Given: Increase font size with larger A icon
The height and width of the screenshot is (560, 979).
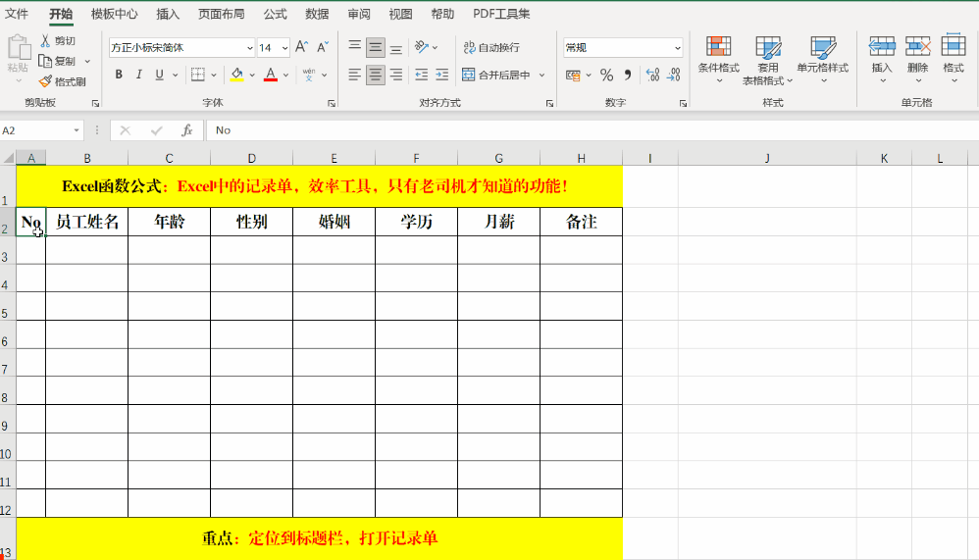Looking at the screenshot, I should click(x=301, y=47).
